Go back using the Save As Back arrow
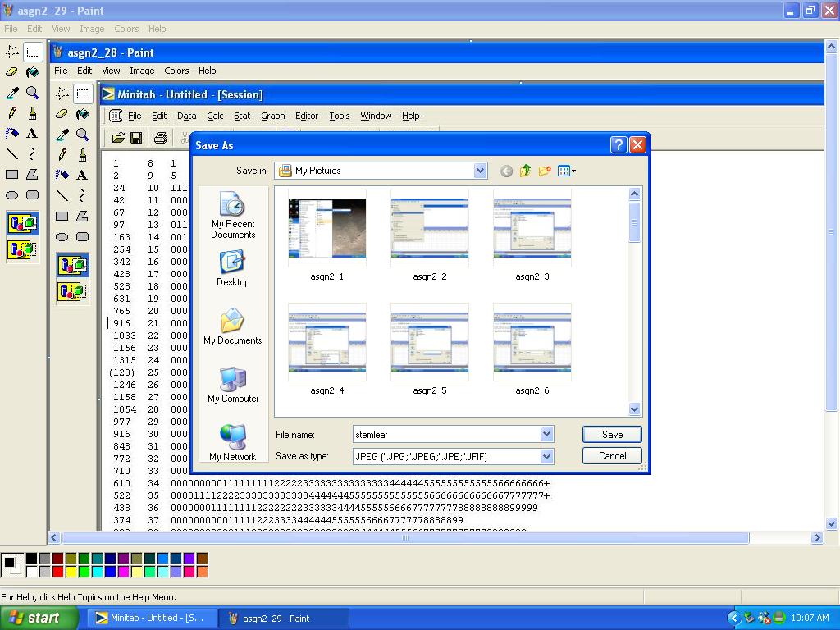The width and height of the screenshot is (840, 630). point(506,171)
